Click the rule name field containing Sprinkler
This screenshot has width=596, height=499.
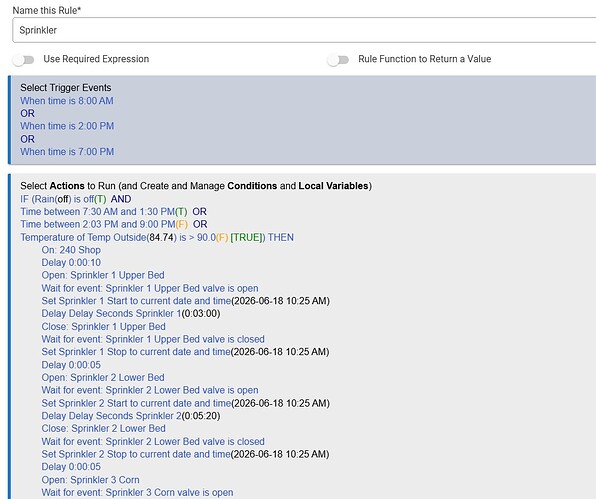coord(304,30)
